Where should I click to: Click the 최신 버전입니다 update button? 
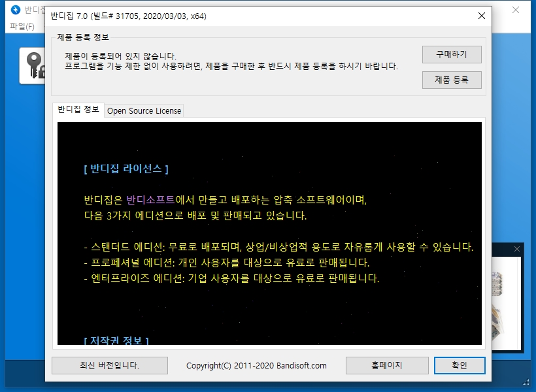(x=110, y=365)
